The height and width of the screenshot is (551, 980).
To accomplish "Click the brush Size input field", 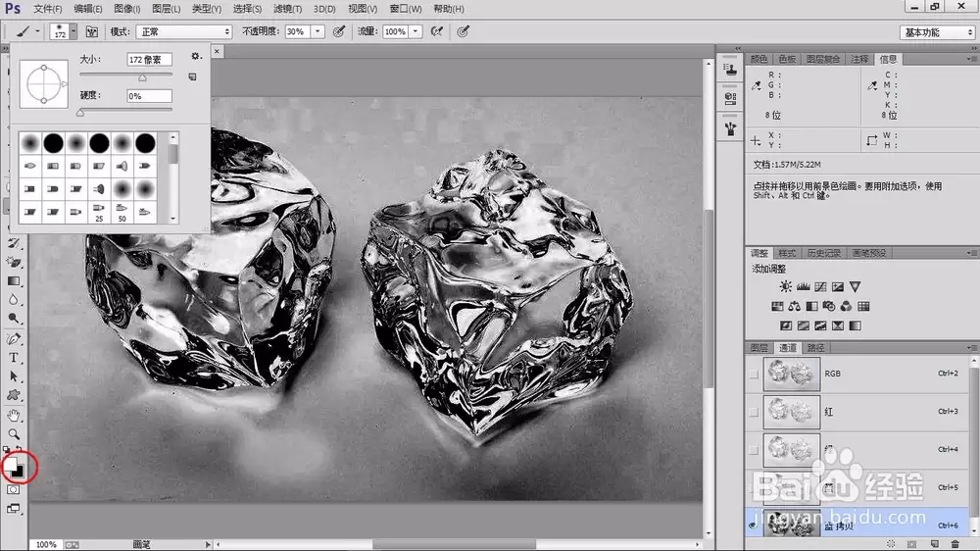I will pos(149,60).
